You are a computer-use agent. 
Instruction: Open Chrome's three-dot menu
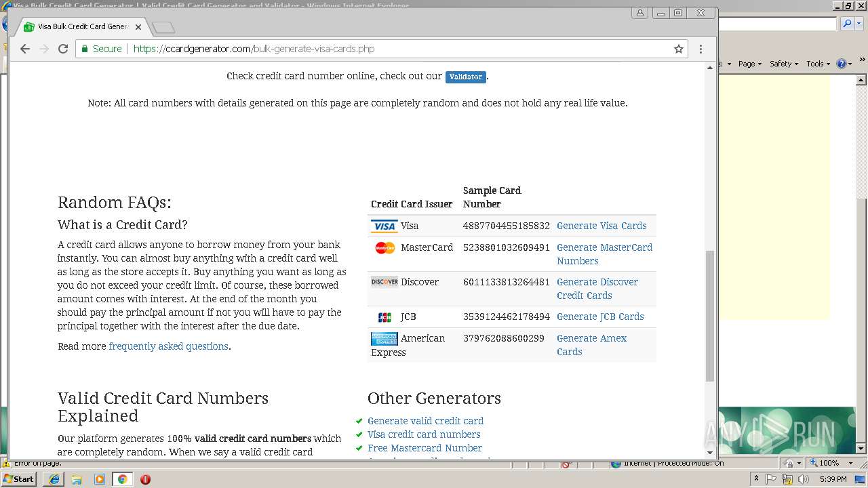click(x=701, y=49)
